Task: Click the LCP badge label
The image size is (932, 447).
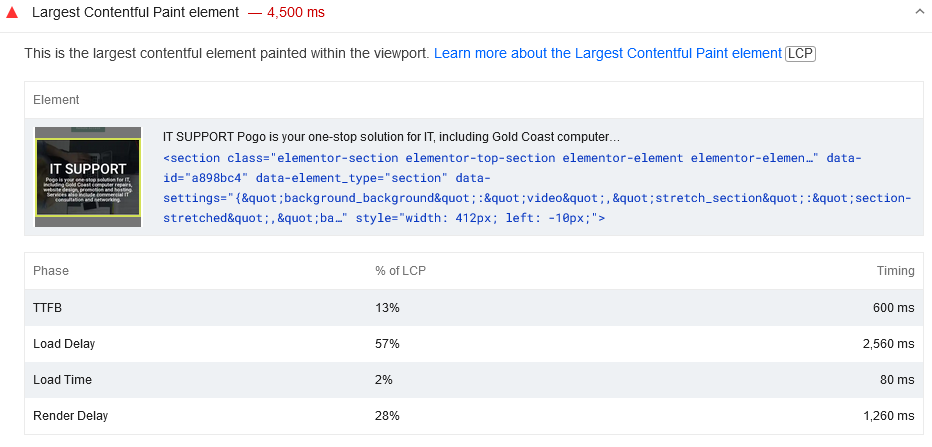Action: pos(800,53)
